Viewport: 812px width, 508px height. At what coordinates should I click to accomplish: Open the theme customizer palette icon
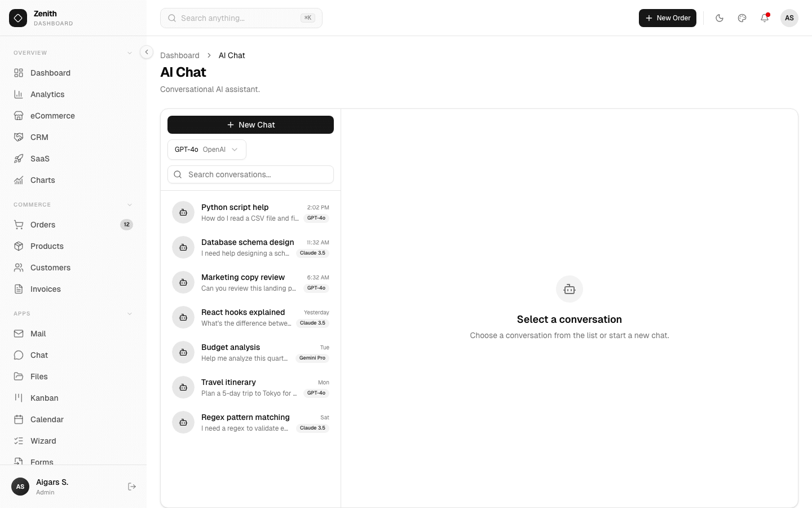tap(742, 18)
